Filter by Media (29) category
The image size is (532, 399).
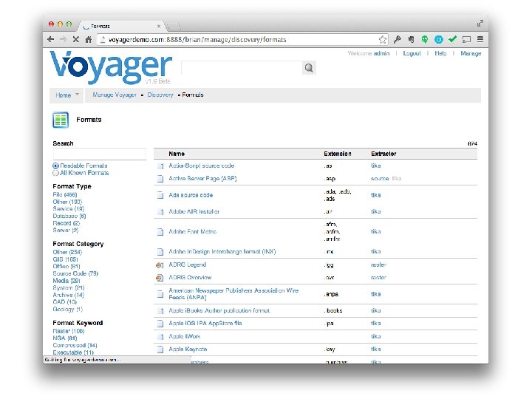click(66, 281)
